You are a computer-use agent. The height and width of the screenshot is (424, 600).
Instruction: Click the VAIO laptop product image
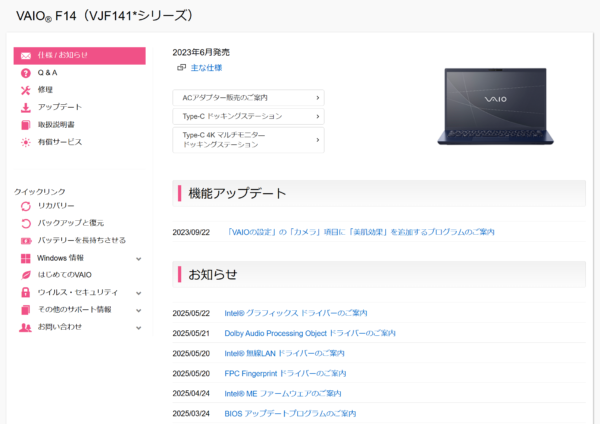(496, 106)
